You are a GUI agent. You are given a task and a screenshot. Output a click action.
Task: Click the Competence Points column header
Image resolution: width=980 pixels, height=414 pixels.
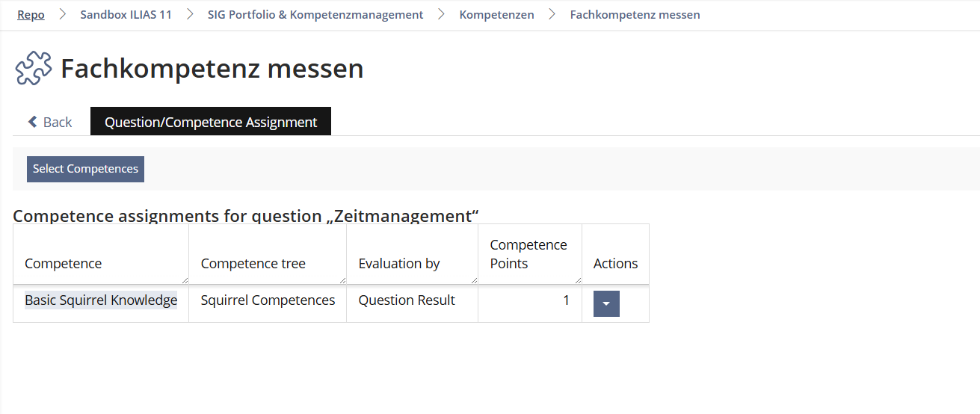[530, 254]
